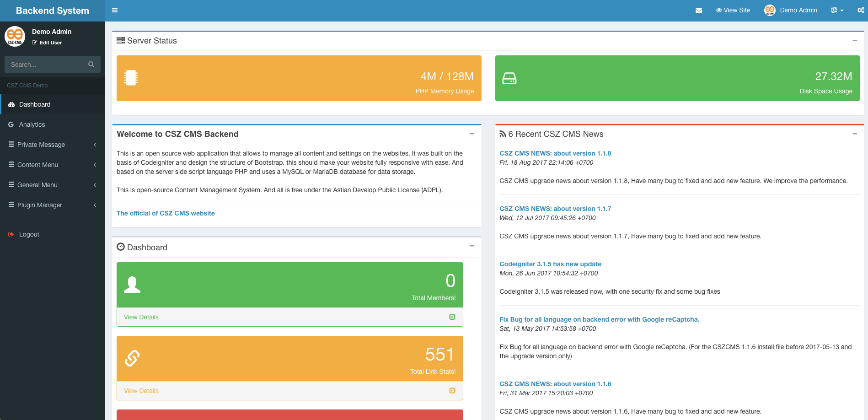868x420 pixels.
Task: Click the Total Link Stats chain icon
Action: point(132,358)
